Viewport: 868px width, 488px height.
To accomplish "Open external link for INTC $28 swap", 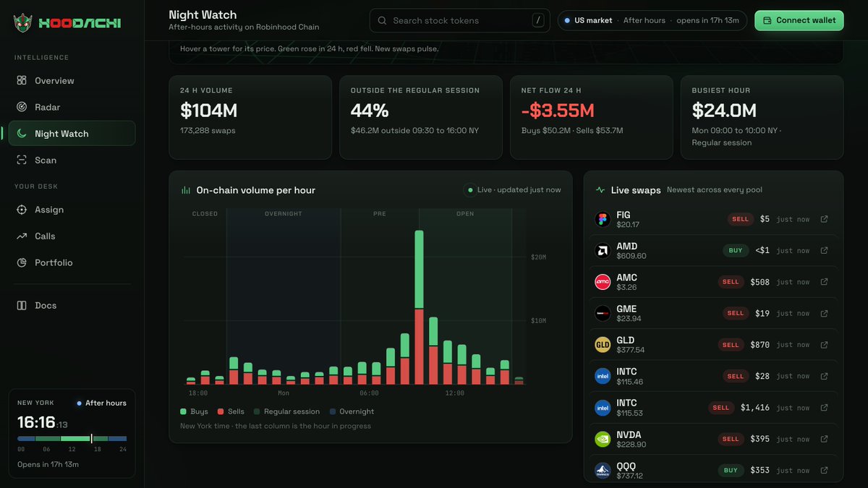I will pos(824,376).
